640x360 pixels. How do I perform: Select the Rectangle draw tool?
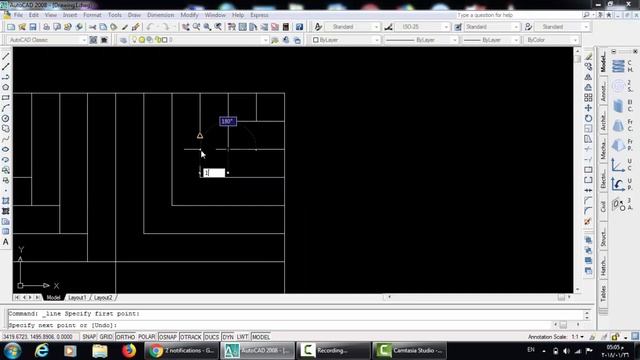pos(6,98)
